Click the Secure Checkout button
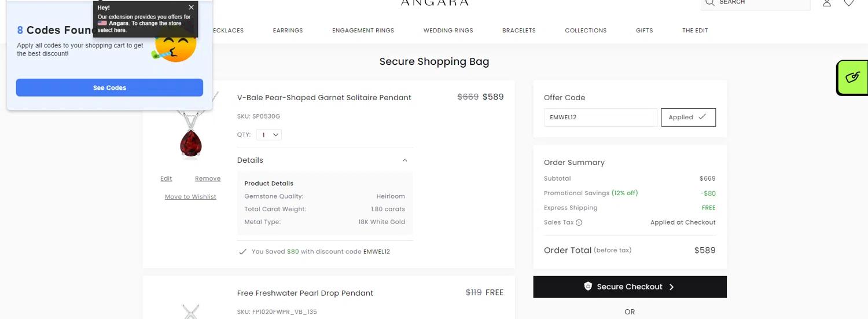This screenshot has width=868, height=319. [x=630, y=287]
